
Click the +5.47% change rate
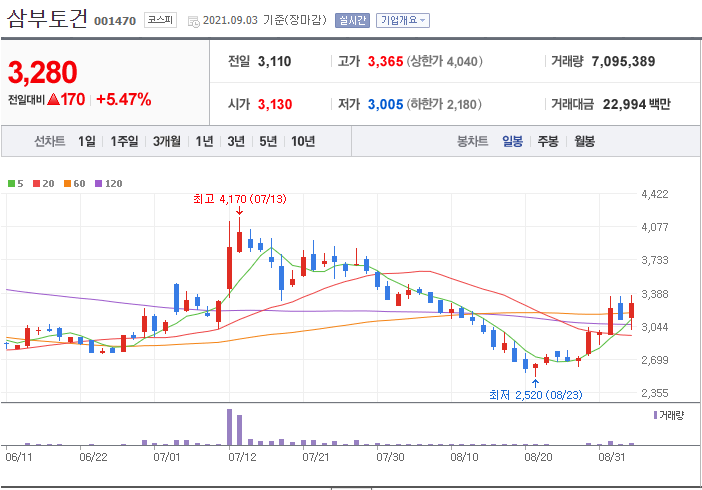(x=124, y=99)
